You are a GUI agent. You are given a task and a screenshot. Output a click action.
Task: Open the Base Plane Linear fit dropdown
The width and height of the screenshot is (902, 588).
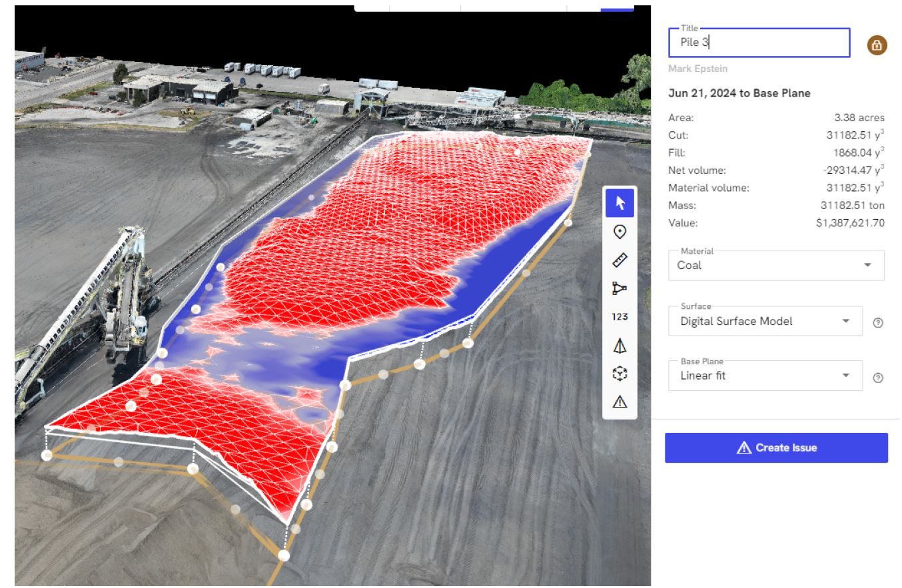click(765, 376)
